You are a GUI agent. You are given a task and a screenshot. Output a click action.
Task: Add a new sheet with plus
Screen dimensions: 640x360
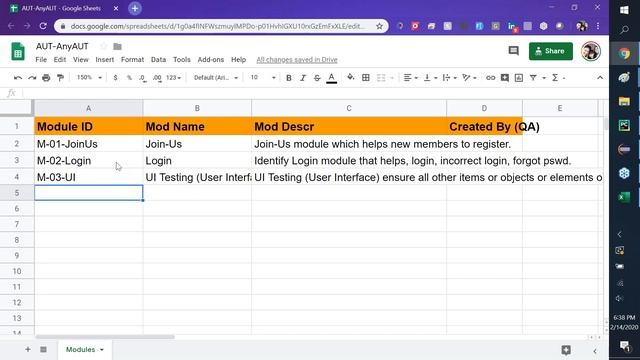28,349
